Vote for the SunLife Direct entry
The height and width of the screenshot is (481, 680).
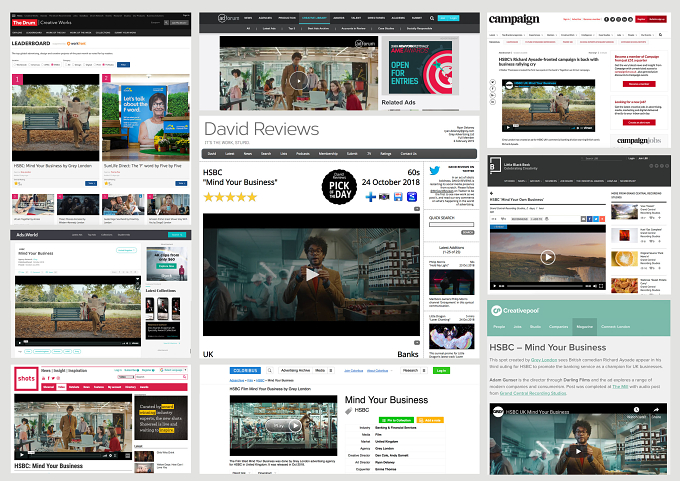tap(181, 183)
